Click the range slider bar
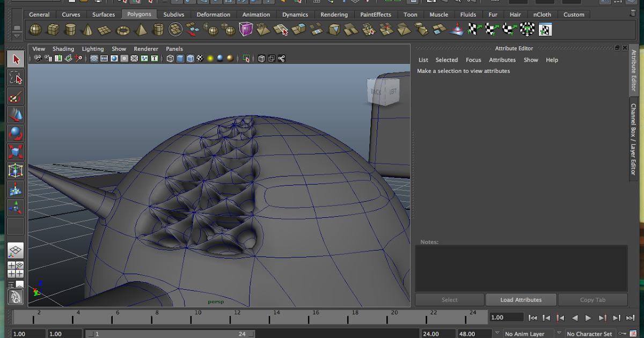644x338 pixels. (x=170, y=334)
